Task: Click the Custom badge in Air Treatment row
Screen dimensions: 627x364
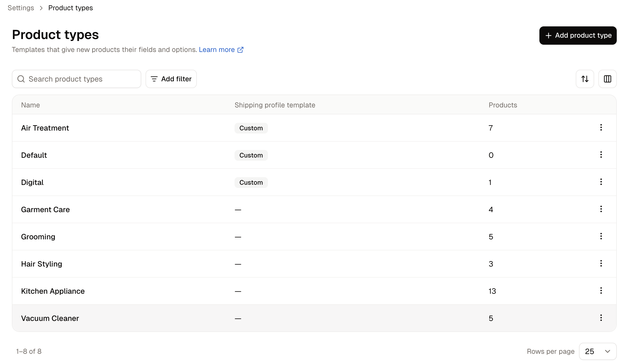Action: coord(251,128)
